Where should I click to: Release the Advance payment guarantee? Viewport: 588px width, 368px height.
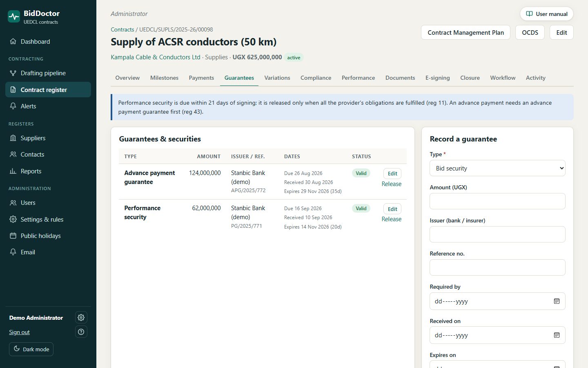point(392,184)
